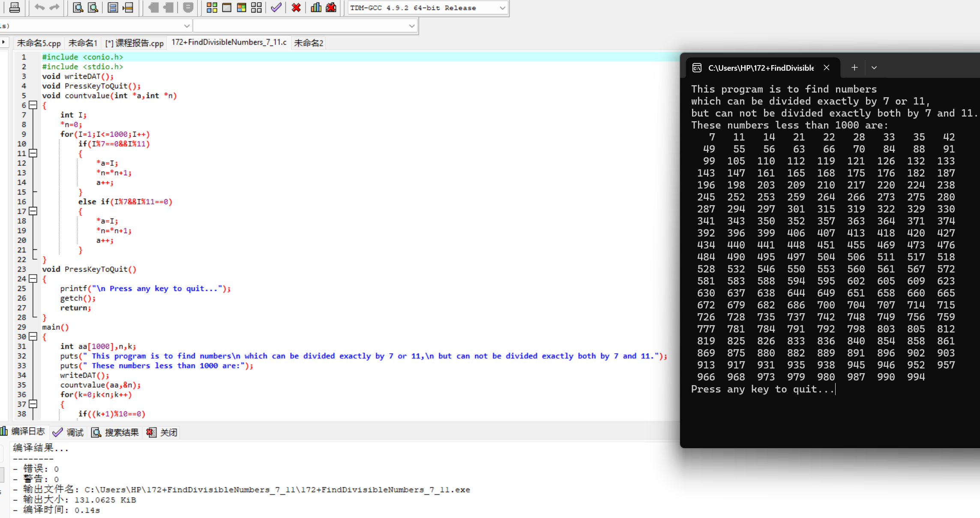Click 关闭 to close bottom panel
980x518 pixels.
[162, 432]
